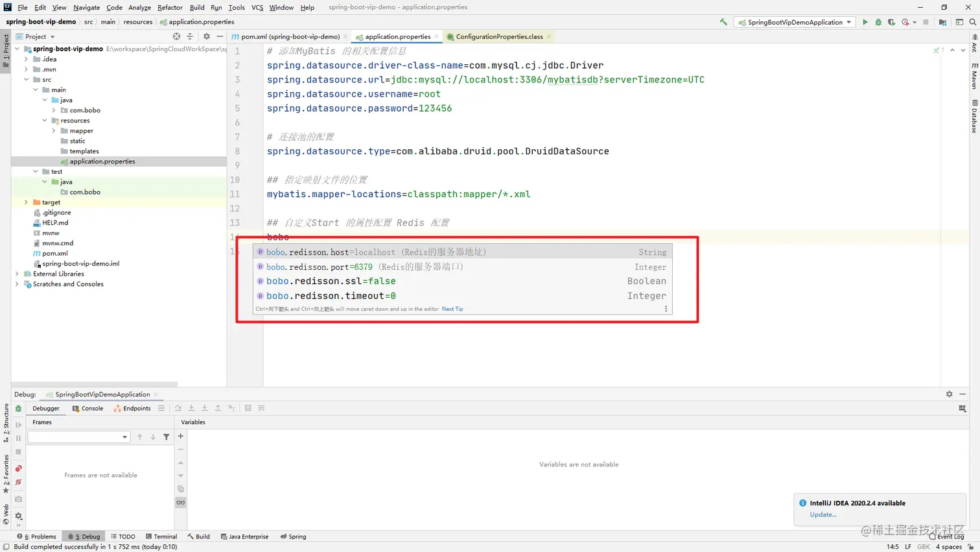Open the Endpoints tab in Debug panel

click(x=132, y=409)
